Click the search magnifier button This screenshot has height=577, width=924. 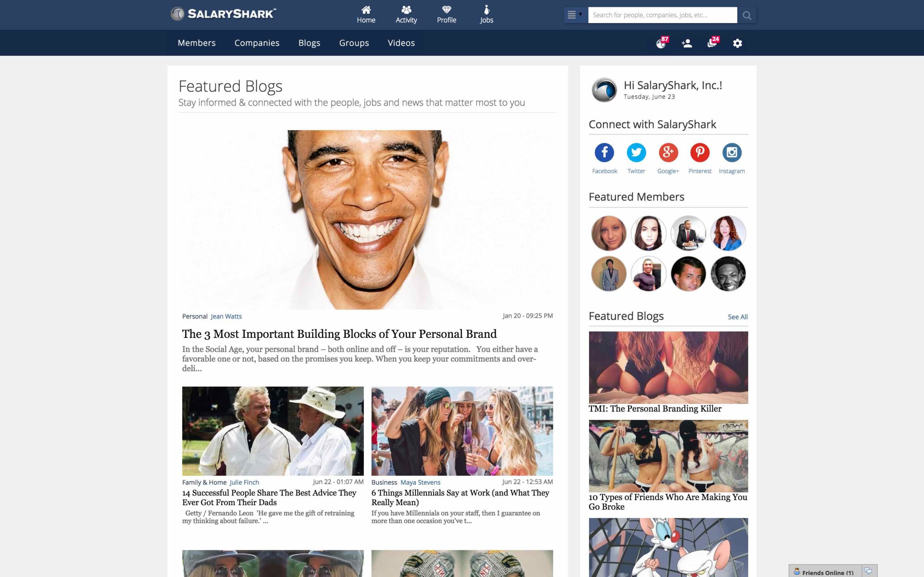(747, 15)
